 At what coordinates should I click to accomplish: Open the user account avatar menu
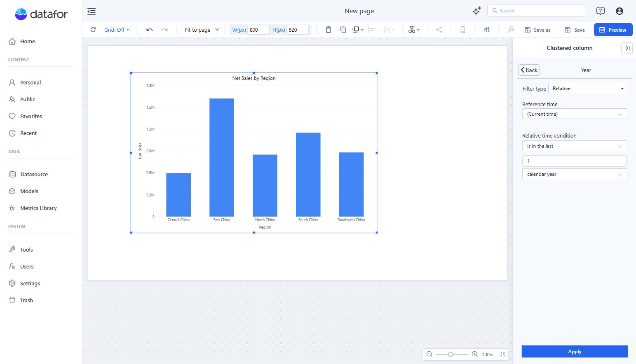click(620, 11)
